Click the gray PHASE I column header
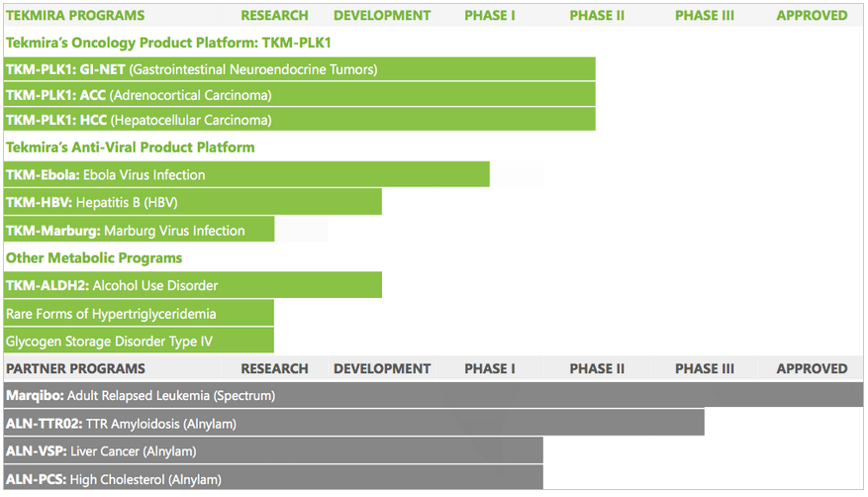 pos(489,368)
